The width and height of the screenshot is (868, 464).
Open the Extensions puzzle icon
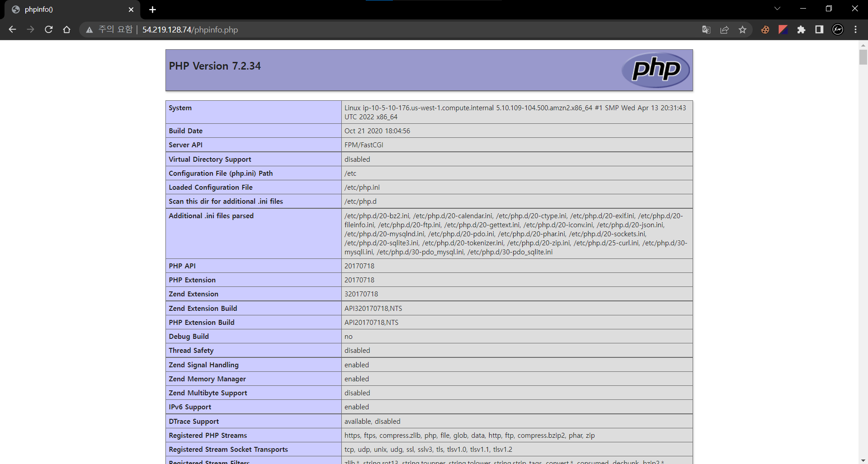(801, 30)
